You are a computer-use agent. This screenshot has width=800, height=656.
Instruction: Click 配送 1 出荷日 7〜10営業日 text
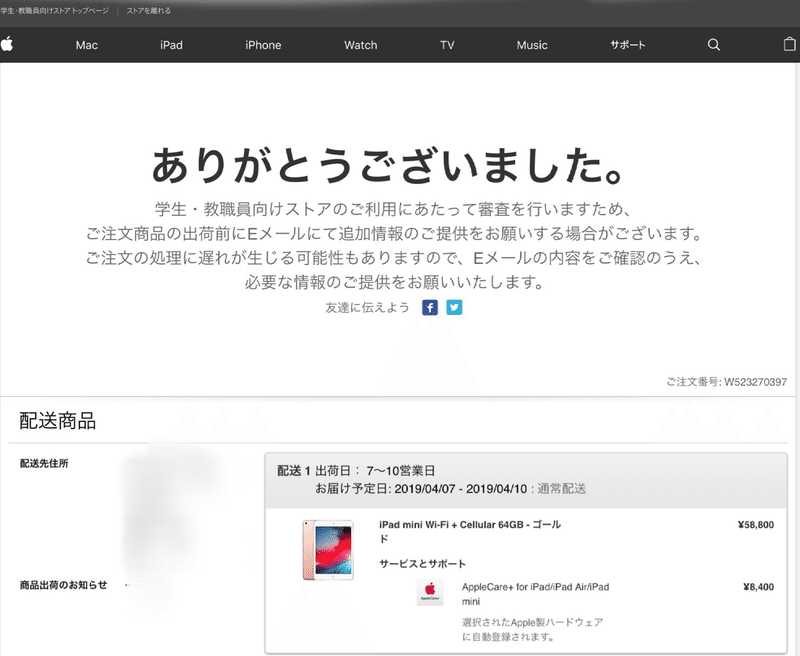[356, 470]
